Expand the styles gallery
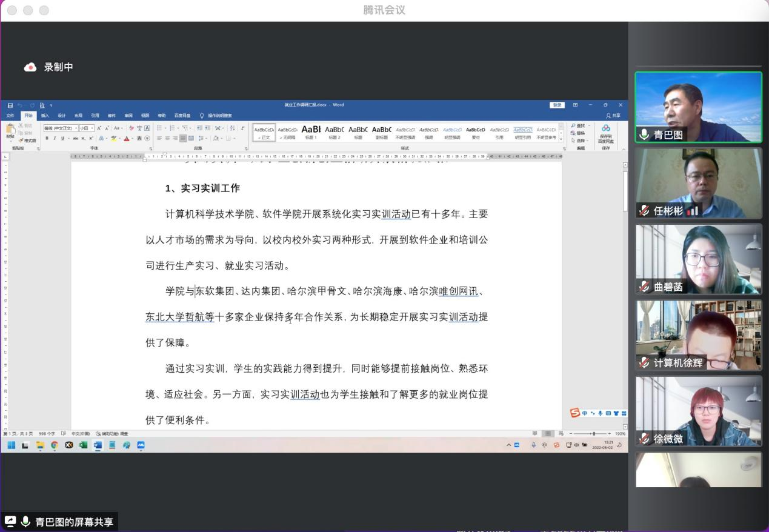 pyautogui.click(x=561, y=139)
